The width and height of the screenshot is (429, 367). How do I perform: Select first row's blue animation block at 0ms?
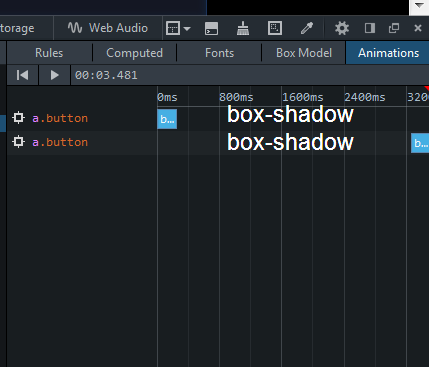[x=167, y=119]
